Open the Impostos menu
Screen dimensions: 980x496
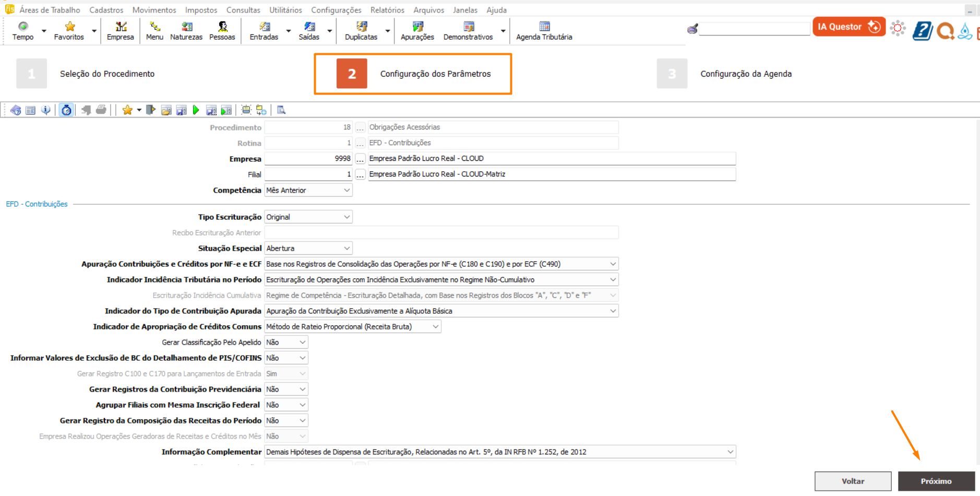coord(201,10)
